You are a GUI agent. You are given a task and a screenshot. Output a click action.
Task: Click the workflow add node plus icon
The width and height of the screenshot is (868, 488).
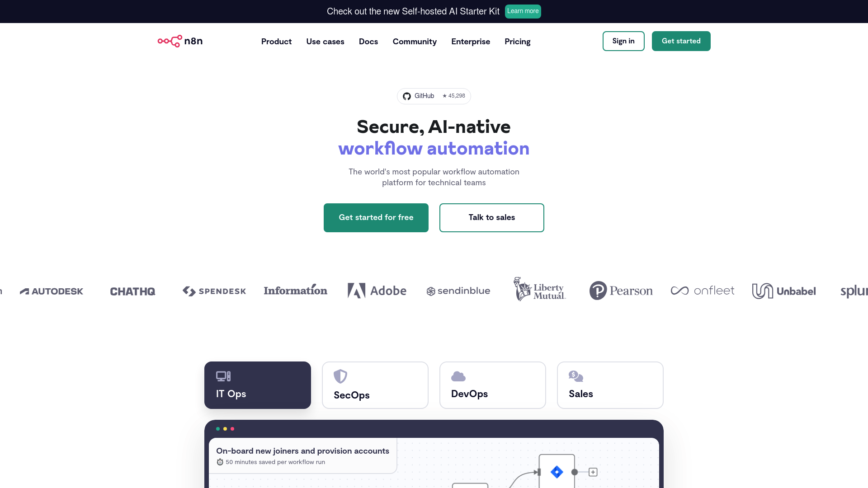(592, 471)
